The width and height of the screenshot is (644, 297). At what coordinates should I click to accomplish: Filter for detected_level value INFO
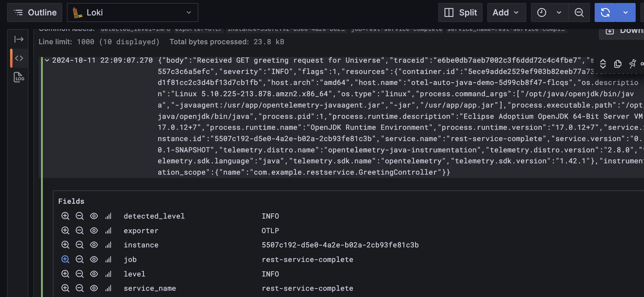click(x=65, y=216)
